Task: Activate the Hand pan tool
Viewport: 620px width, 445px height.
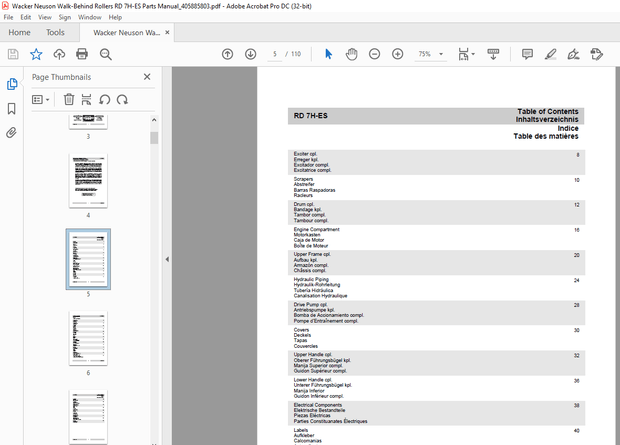Action: [x=351, y=54]
